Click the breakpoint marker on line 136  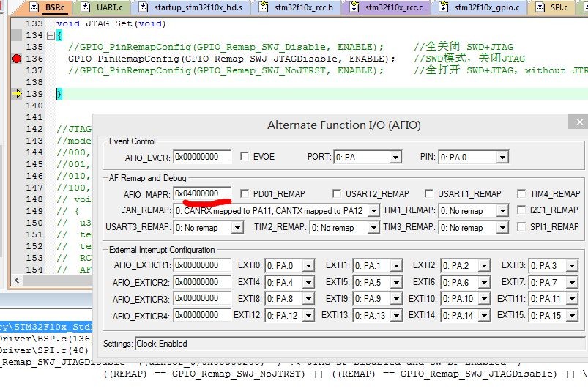click(x=17, y=59)
